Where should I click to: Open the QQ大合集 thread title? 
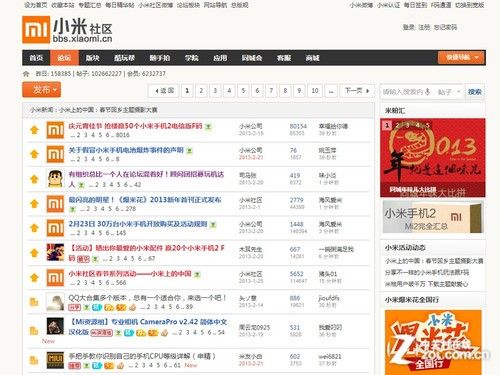point(148,297)
